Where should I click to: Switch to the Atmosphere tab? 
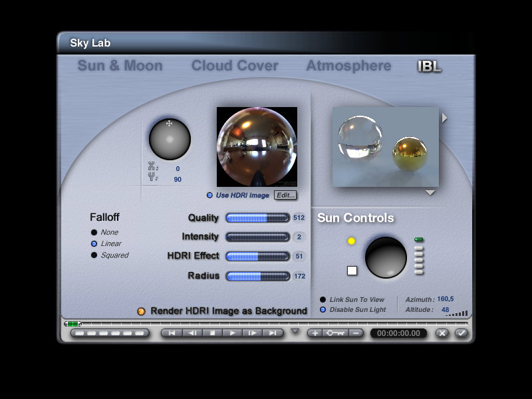pyautogui.click(x=348, y=66)
